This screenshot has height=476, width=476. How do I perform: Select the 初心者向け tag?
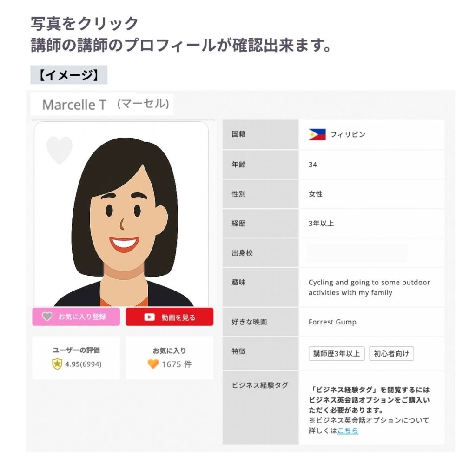pyautogui.click(x=391, y=353)
